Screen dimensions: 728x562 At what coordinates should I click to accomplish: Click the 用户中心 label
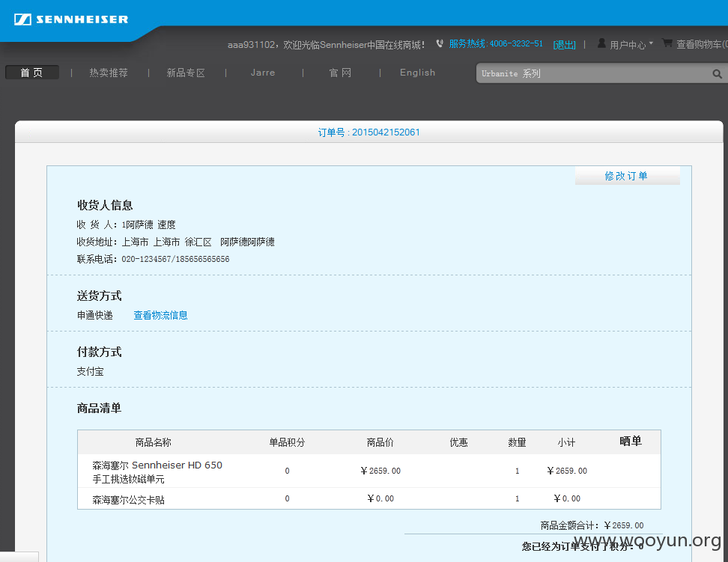click(627, 45)
